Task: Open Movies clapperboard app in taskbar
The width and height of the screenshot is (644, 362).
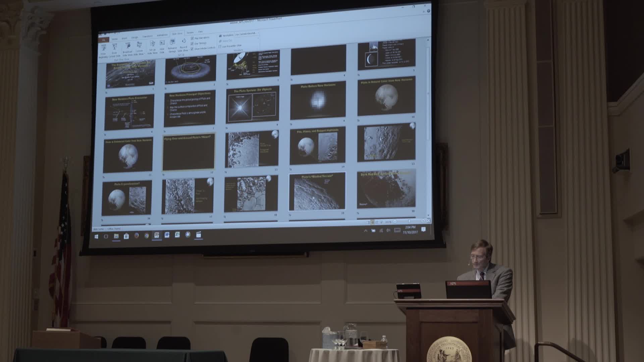Action: coord(199,234)
